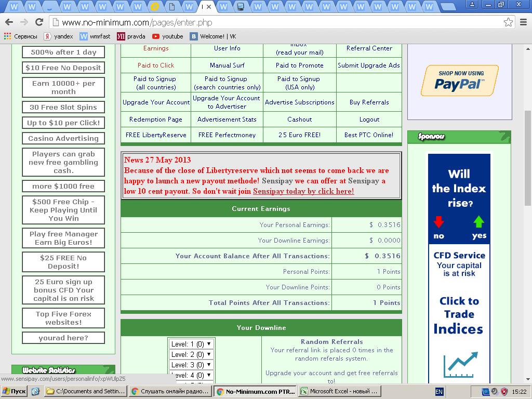Switch to the tab with loading spinner icon
Screen dimensions: 532x399
point(49,6)
